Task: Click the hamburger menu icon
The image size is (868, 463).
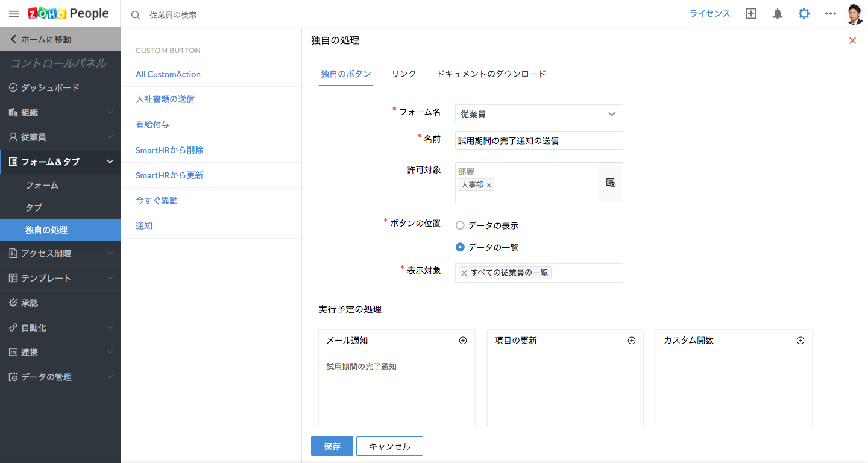Action: point(14,14)
